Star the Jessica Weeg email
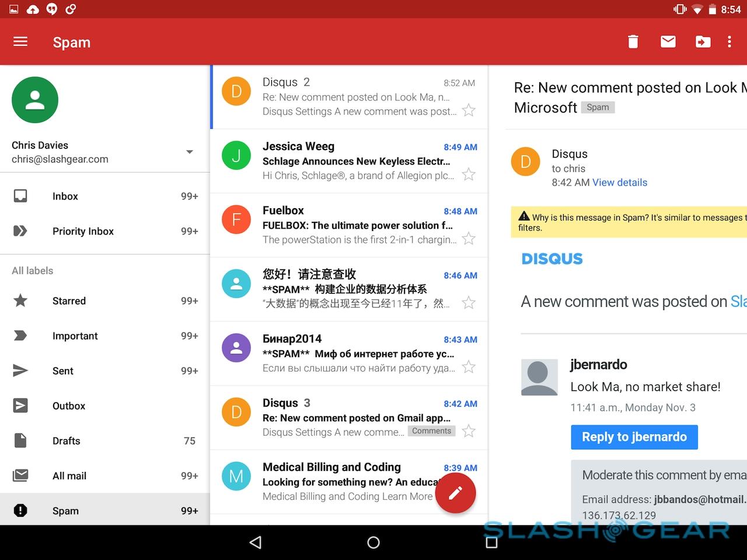Image resolution: width=747 pixels, height=560 pixels. pyautogui.click(x=469, y=174)
